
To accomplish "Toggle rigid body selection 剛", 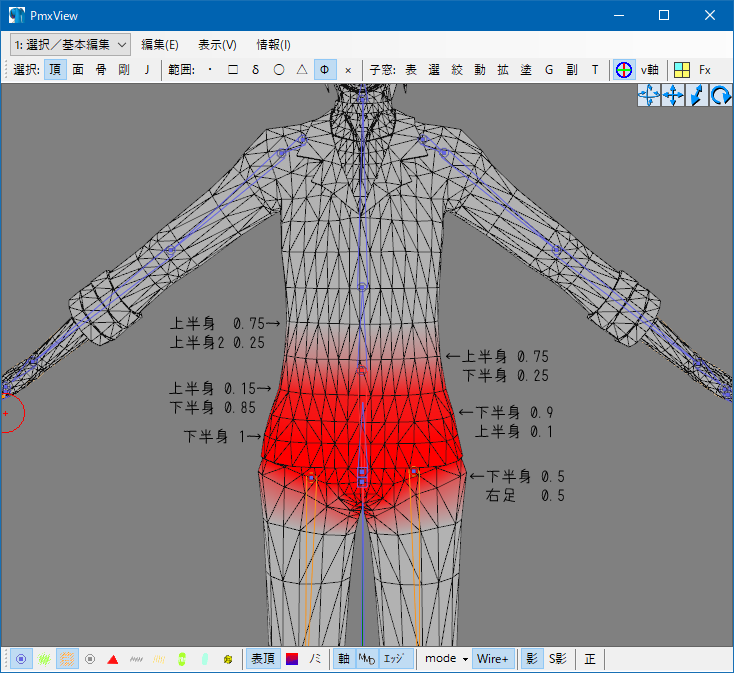I will pyautogui.click(x=124, y=70).
